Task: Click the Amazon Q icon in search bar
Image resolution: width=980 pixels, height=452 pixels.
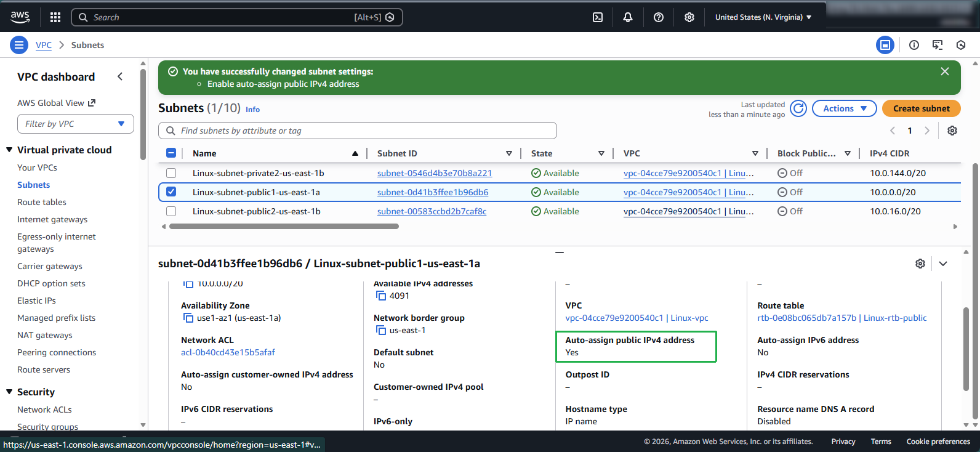Action: [390, 17]
